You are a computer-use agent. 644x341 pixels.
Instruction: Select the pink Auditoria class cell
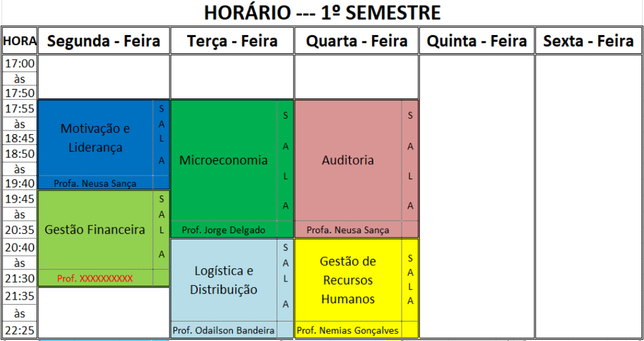point(348,160)
